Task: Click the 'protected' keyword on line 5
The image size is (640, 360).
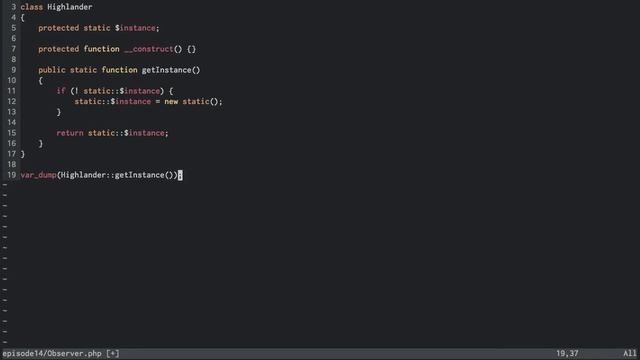Action: pos(58,28)
